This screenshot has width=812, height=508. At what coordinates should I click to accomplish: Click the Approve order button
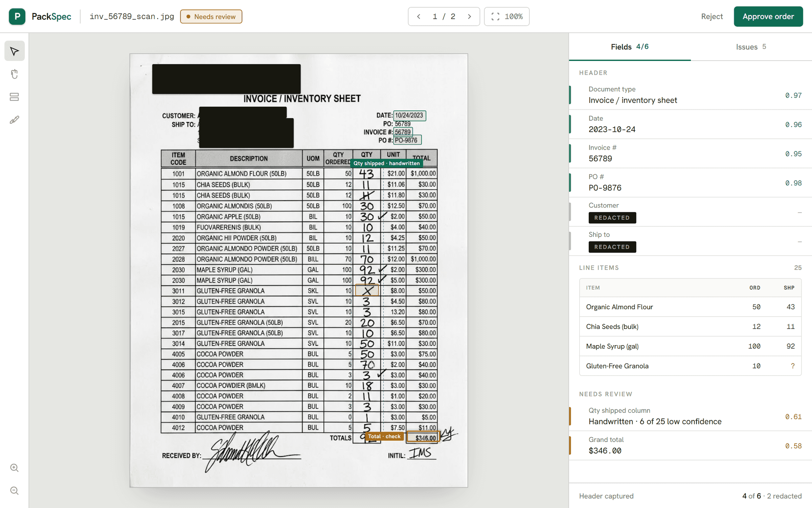pos(768,16)
